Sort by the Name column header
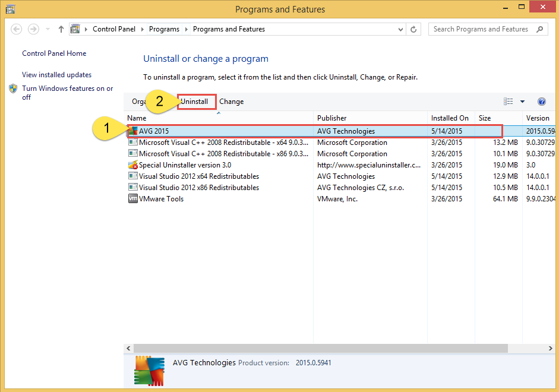The height and width of the screenshot is (392, 559). tap(220, 118)
